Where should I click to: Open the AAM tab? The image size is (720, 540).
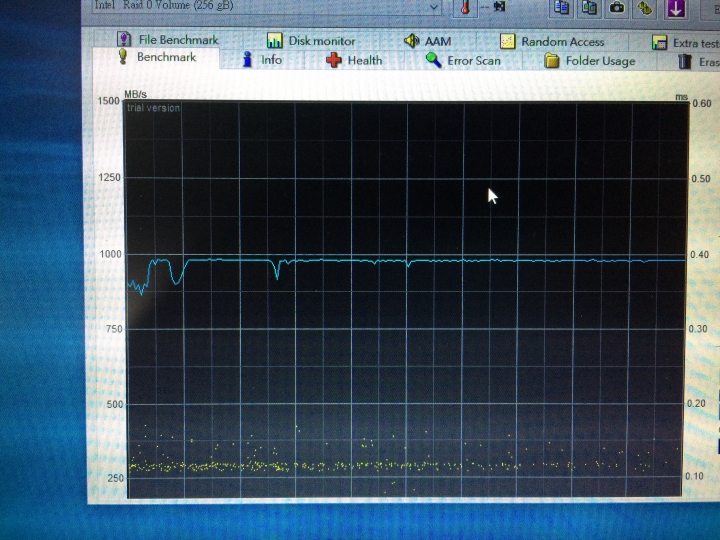[428, 41]
